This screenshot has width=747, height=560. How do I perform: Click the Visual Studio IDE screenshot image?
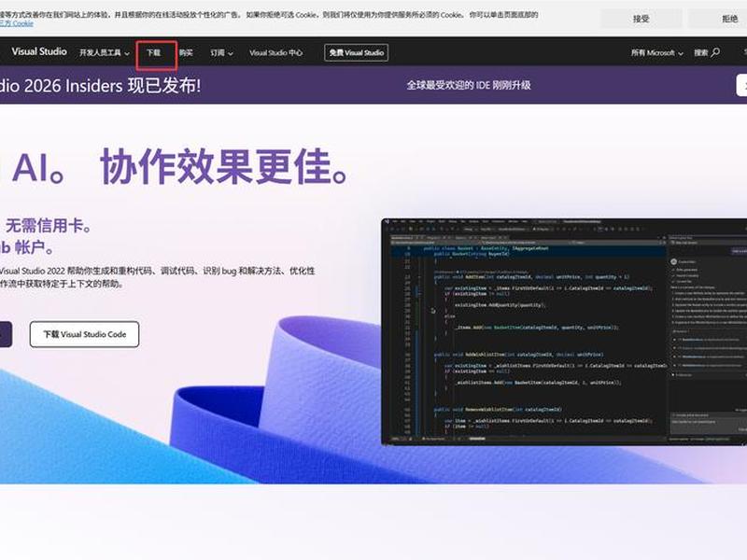pyautogui.click(x=564, y=332)
